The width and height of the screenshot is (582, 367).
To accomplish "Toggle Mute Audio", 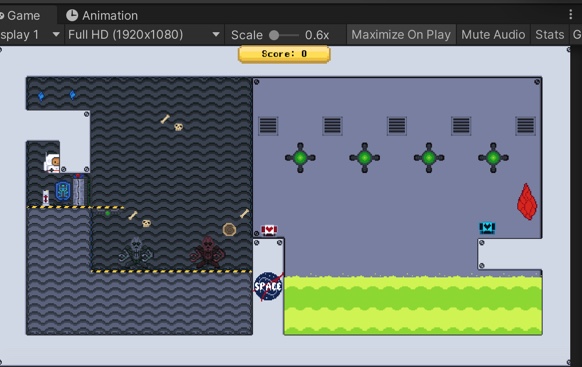I will [493, 35].
